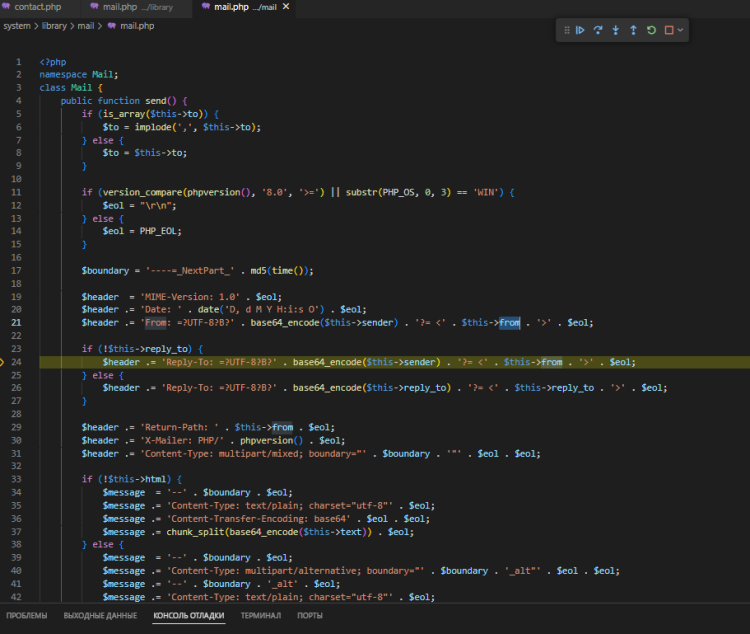Click line number 21 in the gutter
The height and width of the screenshot is (634, 750).
point(17,322)
